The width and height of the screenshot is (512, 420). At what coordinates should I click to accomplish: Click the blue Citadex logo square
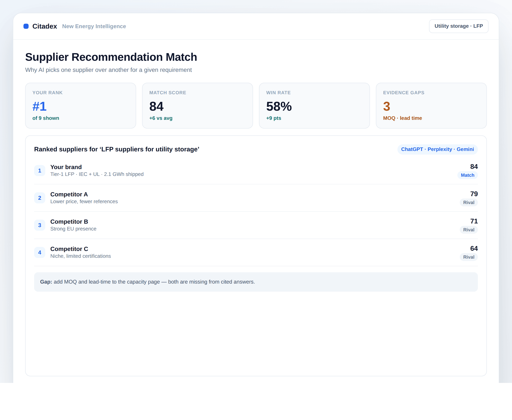(x=26, y=26)
